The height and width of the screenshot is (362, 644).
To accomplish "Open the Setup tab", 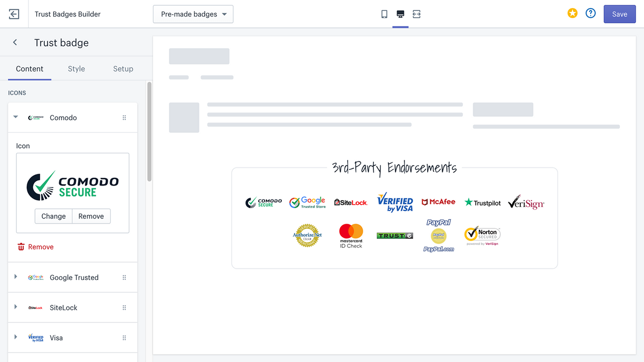I will pos(123,68).
